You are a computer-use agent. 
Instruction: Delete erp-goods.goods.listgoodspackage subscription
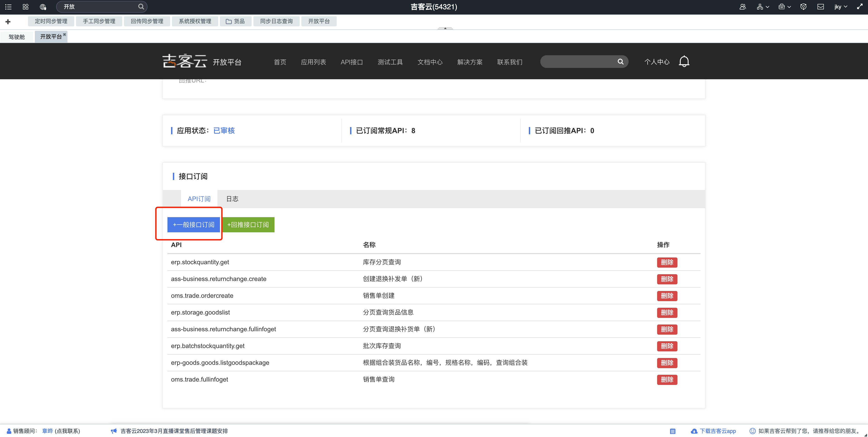pos(667,363)
